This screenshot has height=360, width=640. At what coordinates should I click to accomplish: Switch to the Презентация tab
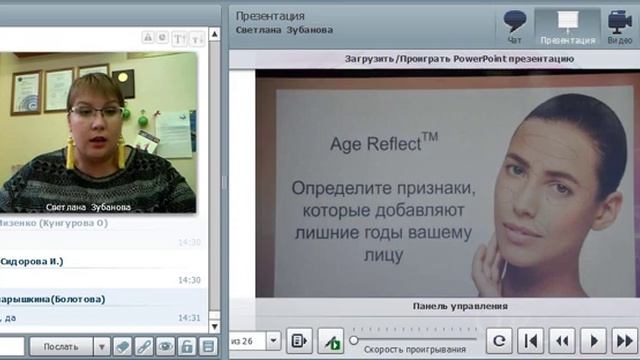pos(567,27)
